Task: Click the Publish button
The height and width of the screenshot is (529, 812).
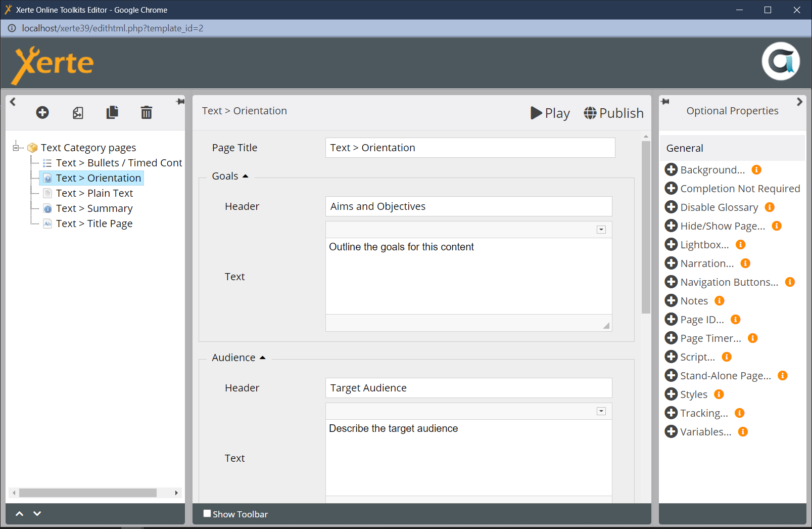Action: pos(613,113)
